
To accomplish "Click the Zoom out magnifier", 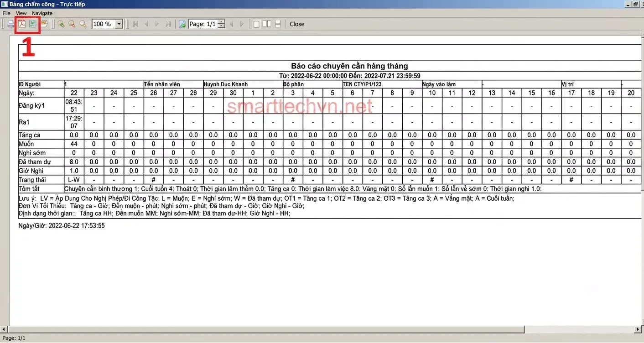I will click(72, 24).
